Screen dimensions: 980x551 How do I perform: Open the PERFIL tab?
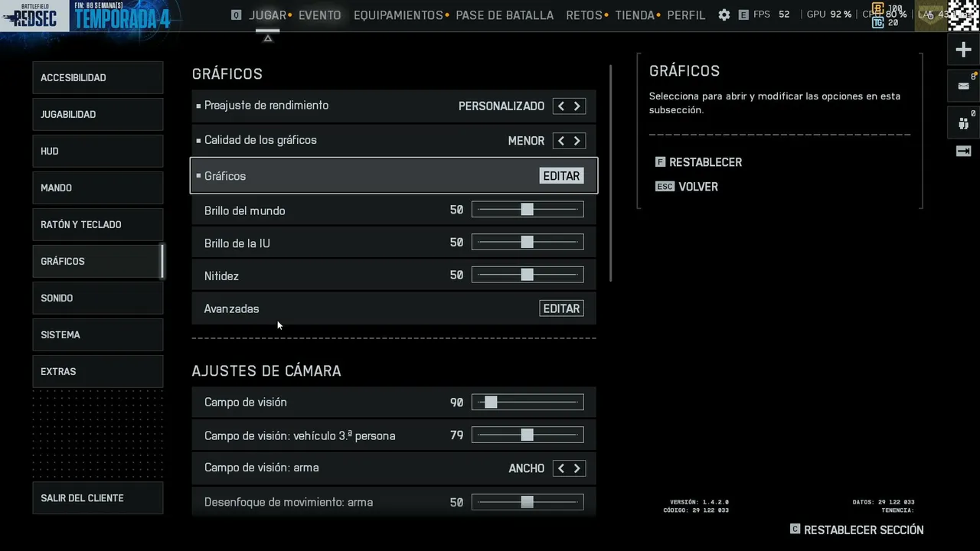[x=686, y=15]
